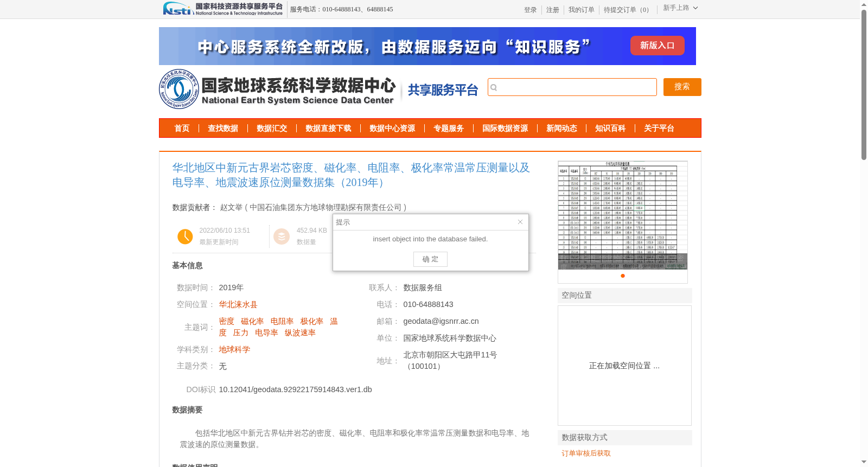Click the 基本信息 section heading

[x=187, y=266]
